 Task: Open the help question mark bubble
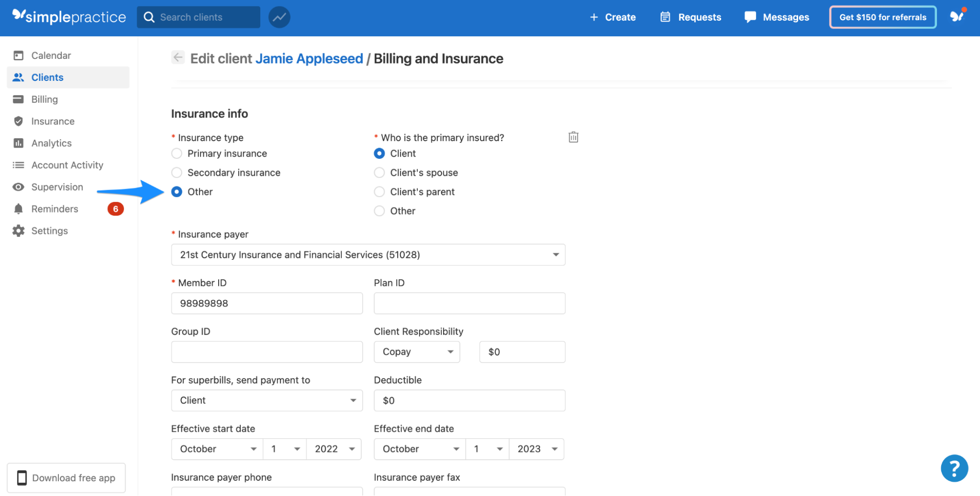(x=954, y=468)
